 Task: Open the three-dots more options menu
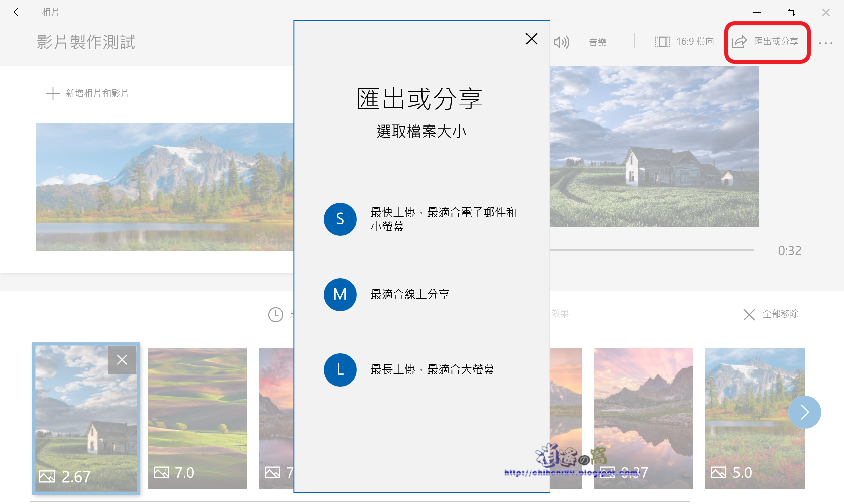[x=826, y=43]
